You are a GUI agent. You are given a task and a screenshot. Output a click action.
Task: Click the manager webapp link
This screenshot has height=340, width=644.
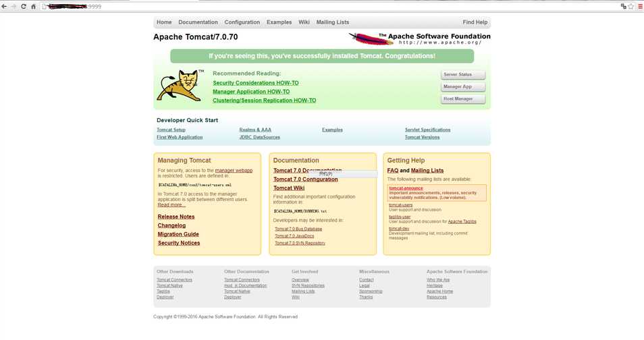[234, 171]
